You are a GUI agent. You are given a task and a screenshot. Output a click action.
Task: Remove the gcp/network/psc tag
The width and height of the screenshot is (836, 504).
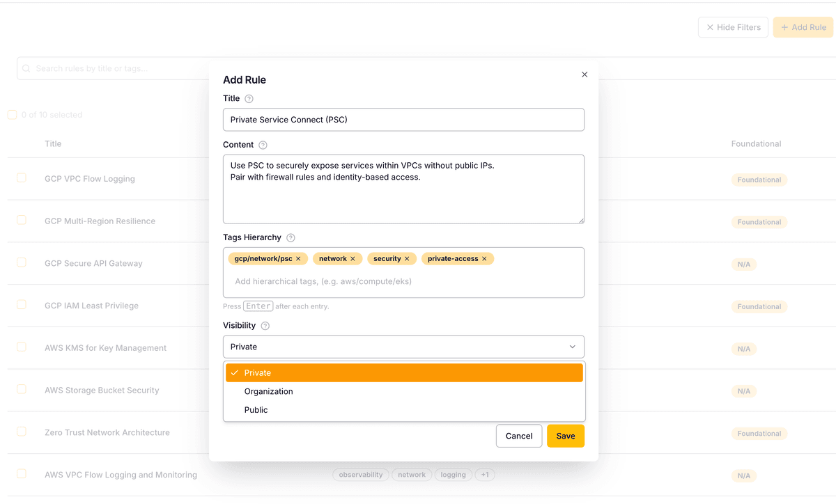pos(298,259)
